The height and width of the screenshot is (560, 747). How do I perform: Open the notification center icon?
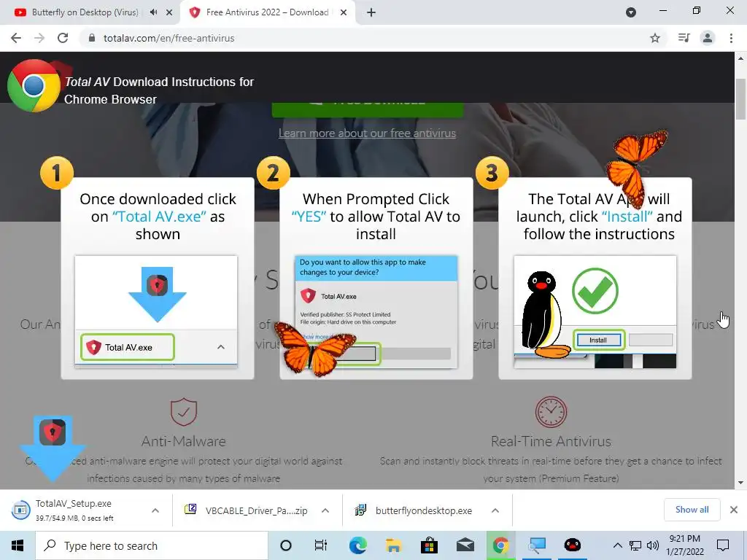click(723, 545)
